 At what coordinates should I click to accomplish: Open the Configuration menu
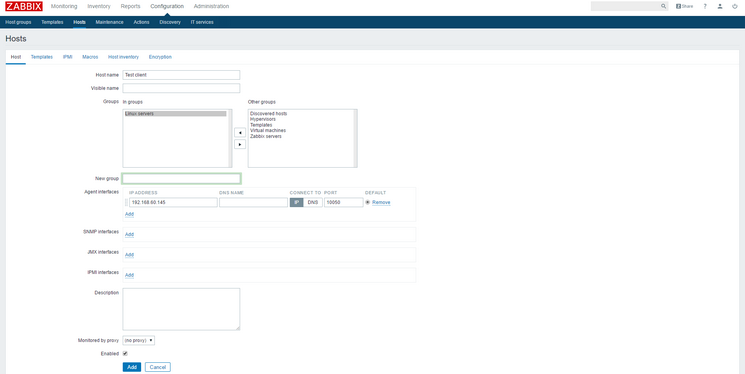tap(167, 6)
